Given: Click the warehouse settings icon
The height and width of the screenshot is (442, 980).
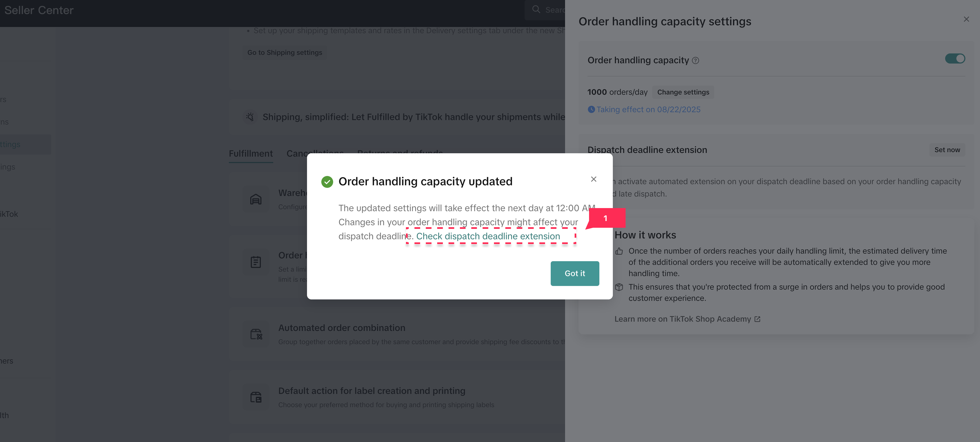Looking at the screenshot, I should tap(256, 199).
